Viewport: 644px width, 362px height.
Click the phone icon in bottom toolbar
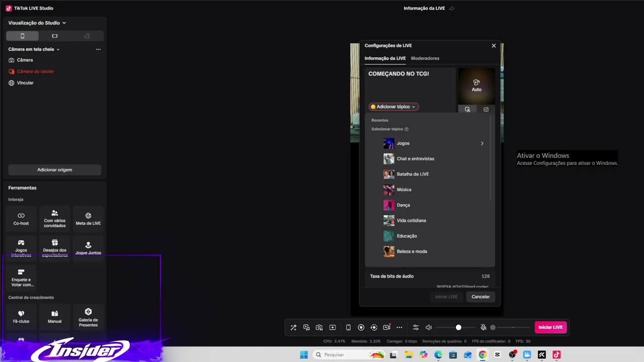(348, 327)
